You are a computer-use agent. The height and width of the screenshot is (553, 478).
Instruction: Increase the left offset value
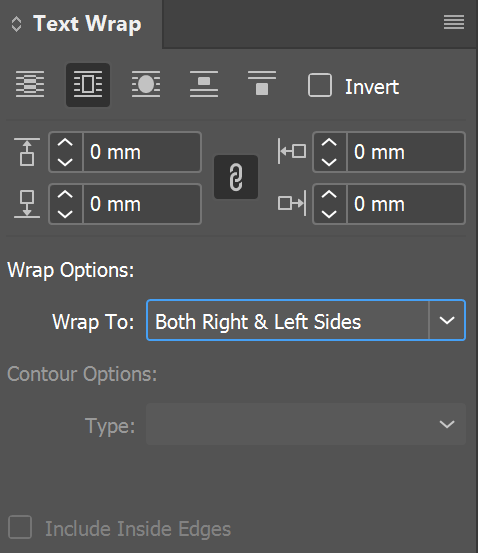pos(329,143)
